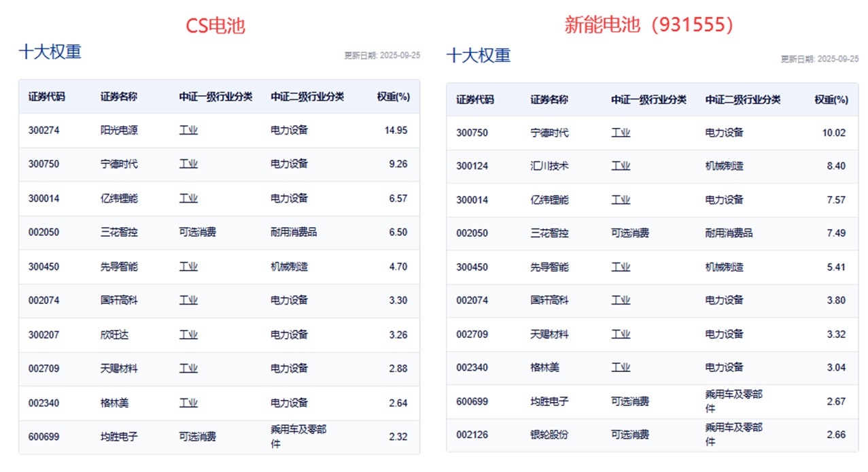Image resolution: width=868 pixels, height=472 pixels.
Task: Open the 工业 industry link for 阳光电源
Action: (188, 130)
